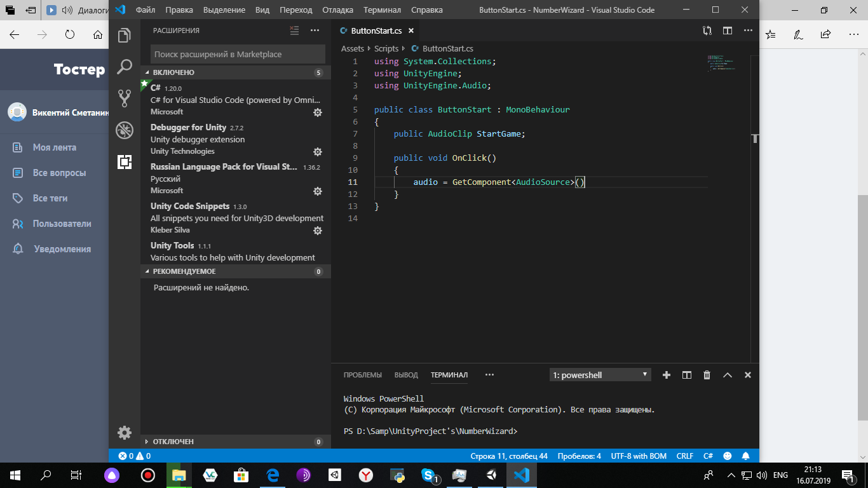Open the panel overflow menu next to ТЕРМИНАЛ
Image resolution: width=868 pixels, height=488 pixels.
(489, 375)
